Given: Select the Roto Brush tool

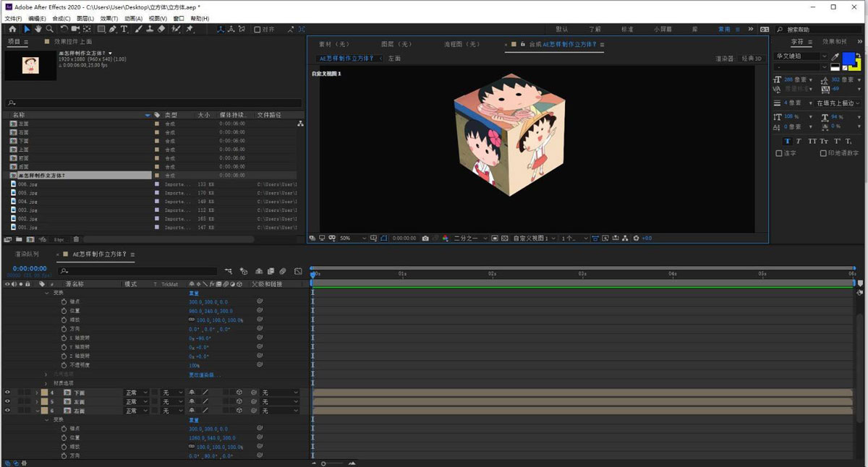Looking at the screenshot, I should click(x=175, y=29).
